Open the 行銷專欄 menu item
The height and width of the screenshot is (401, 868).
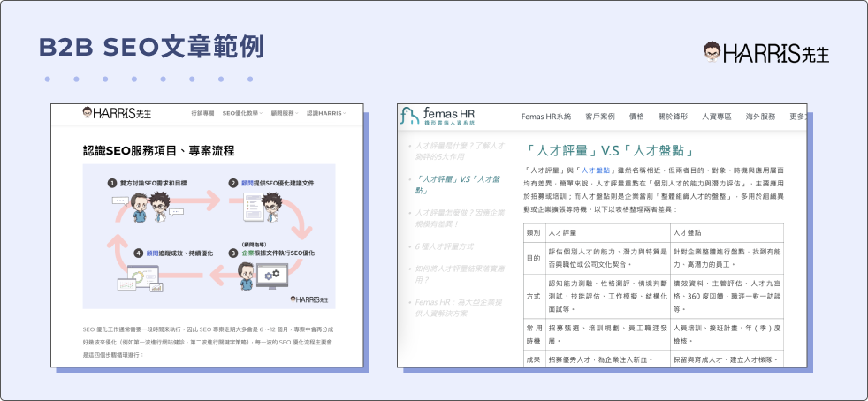point(202,113)
